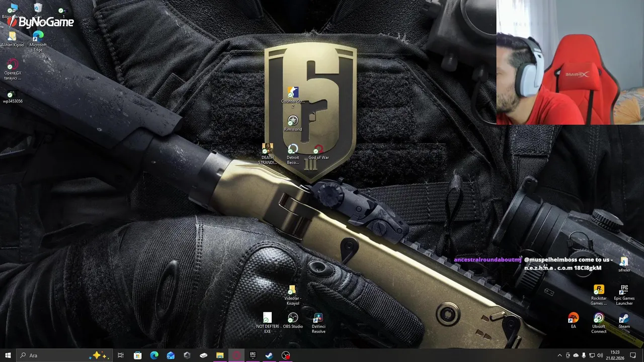This screenshot has width=644, height=362.
Task: Open the Windows Start menu
Action: coord(8,355)
